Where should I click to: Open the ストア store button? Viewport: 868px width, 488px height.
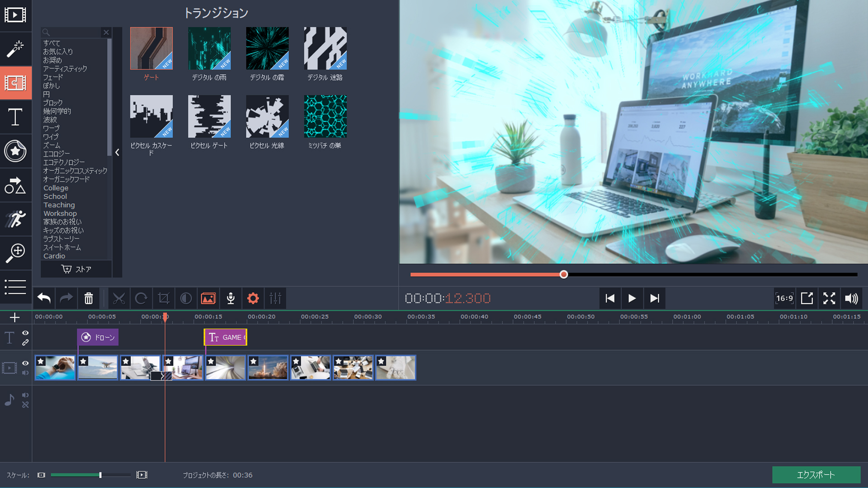coord(76,269)
